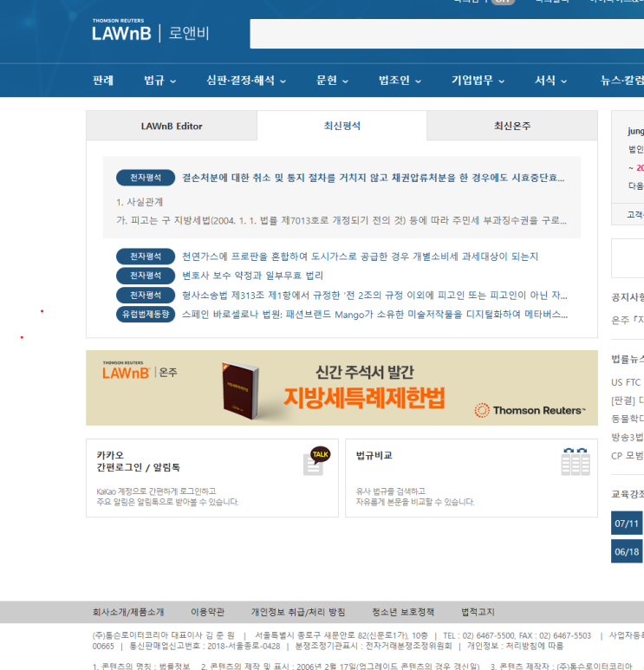Click 천자평석 badge beside 형사소송법 article
The width and height of the screenshot is (644, 670).
[x=146, y=296]
